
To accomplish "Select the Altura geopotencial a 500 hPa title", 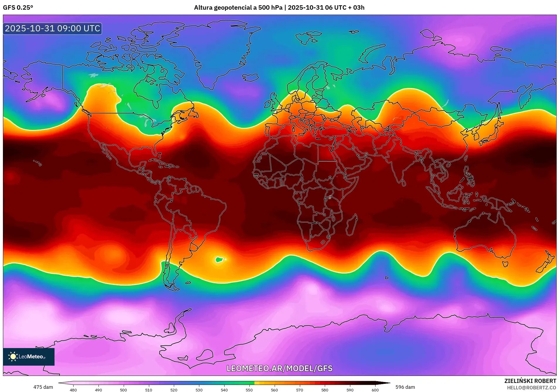I will [x=239, y=8].
